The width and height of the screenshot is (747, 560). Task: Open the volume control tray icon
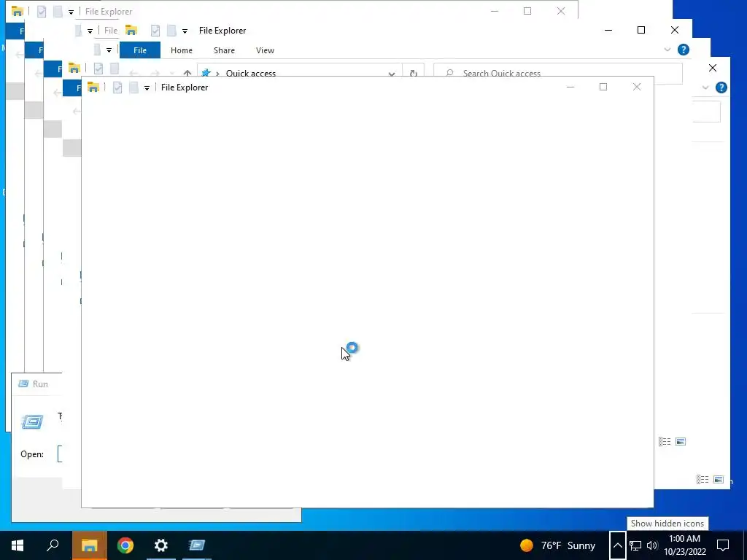coord(651,545)
